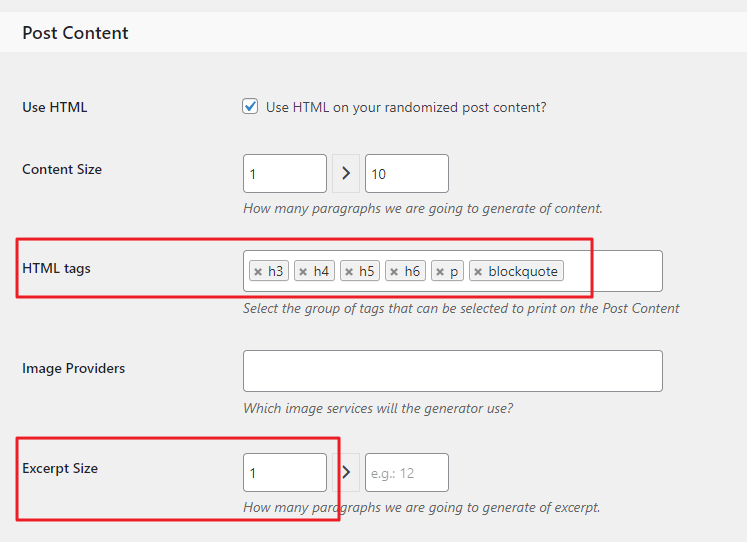Click the Image Providers field label
This screenshot has width=747, height=542.
click(x=74, y=368)
